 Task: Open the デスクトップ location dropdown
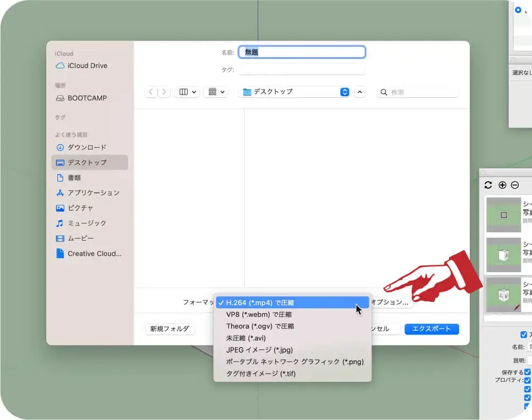[295, 92]
